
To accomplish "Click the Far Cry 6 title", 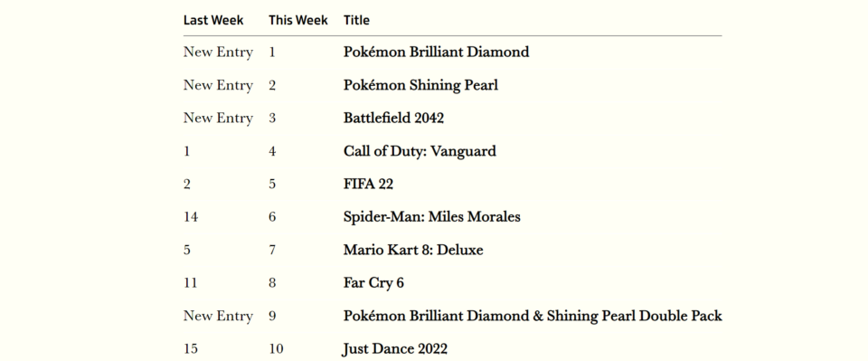I will tap(373, 283).
